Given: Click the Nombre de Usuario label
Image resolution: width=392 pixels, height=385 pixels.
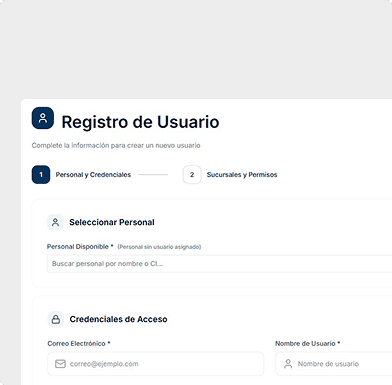Looking at the screenshot, I should point(307,344).
